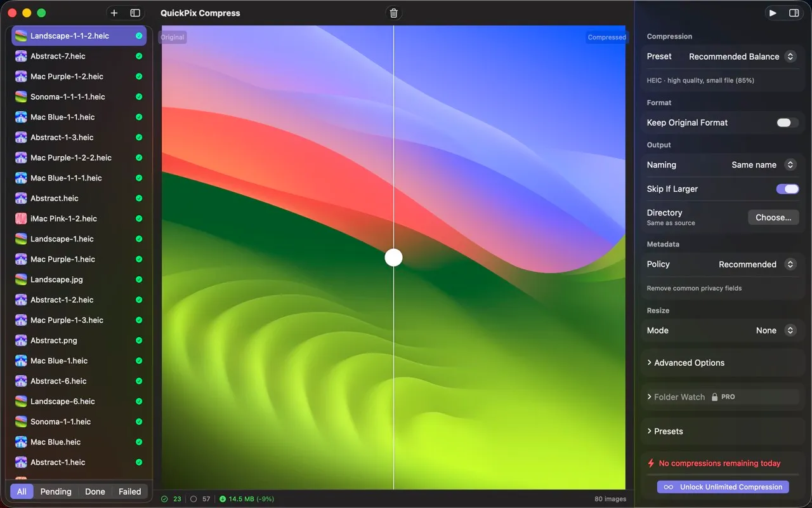Open the Naming Same name dropdown
The height and width of the screenshot is (508, 812).
[764, 164]
